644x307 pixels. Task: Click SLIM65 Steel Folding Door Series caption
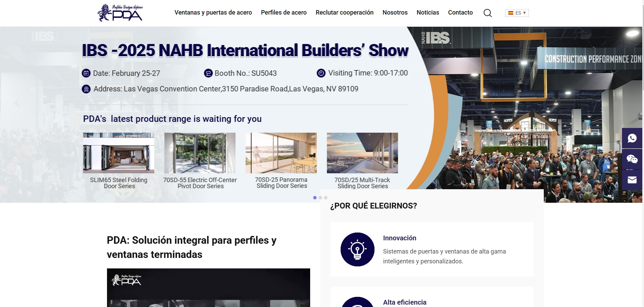click(x=119, y=183)
